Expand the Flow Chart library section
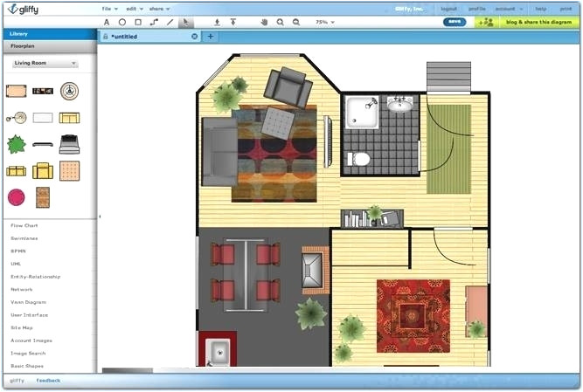583x392 pixels. 24,225
